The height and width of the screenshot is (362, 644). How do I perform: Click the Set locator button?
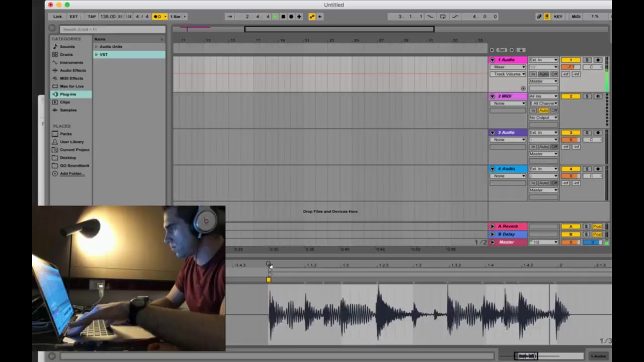pos(502,50)
